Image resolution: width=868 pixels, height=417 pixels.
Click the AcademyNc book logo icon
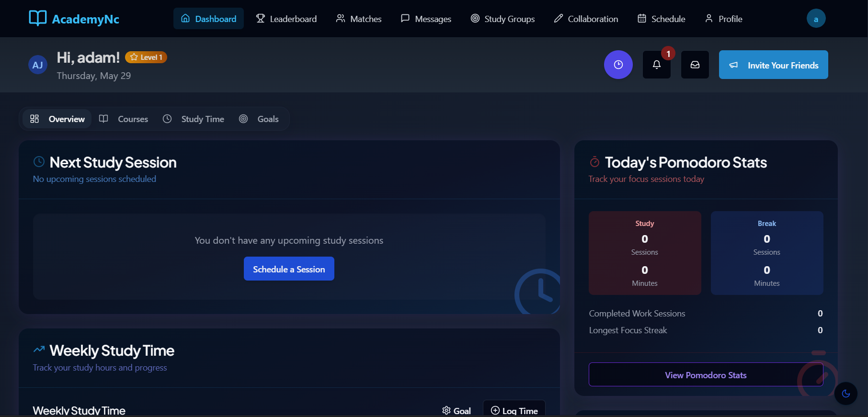[38, 18]
